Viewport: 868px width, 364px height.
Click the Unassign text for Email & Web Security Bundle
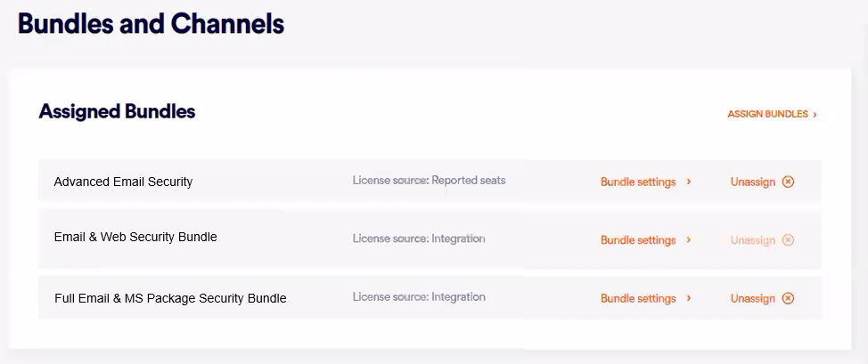753,240
